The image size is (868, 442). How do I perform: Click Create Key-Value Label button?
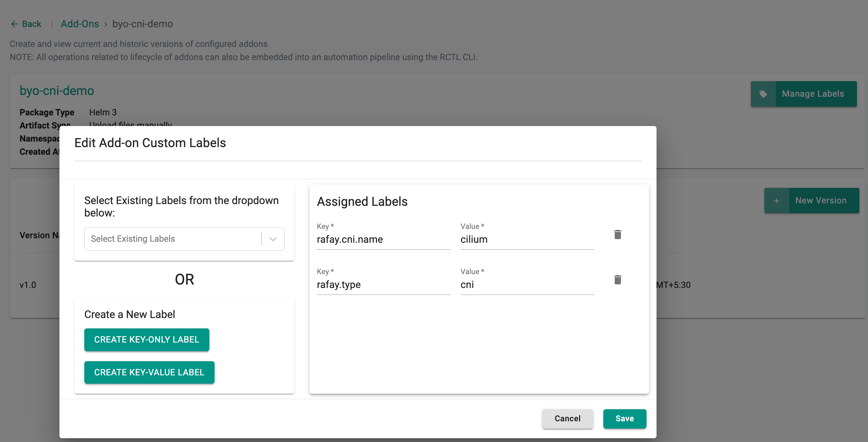(149, 372)
